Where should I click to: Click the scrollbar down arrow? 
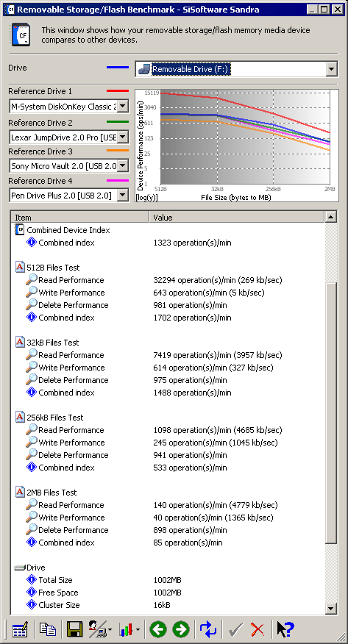(331, 608)
